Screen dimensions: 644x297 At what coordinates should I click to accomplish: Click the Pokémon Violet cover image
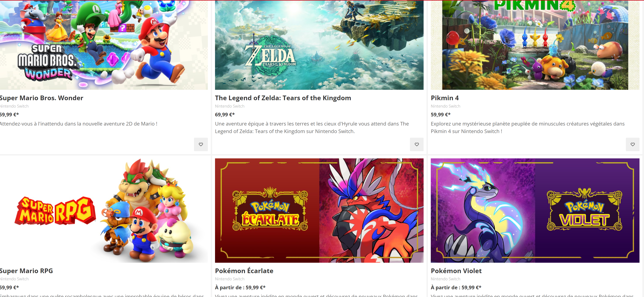[x=535, y=210]
